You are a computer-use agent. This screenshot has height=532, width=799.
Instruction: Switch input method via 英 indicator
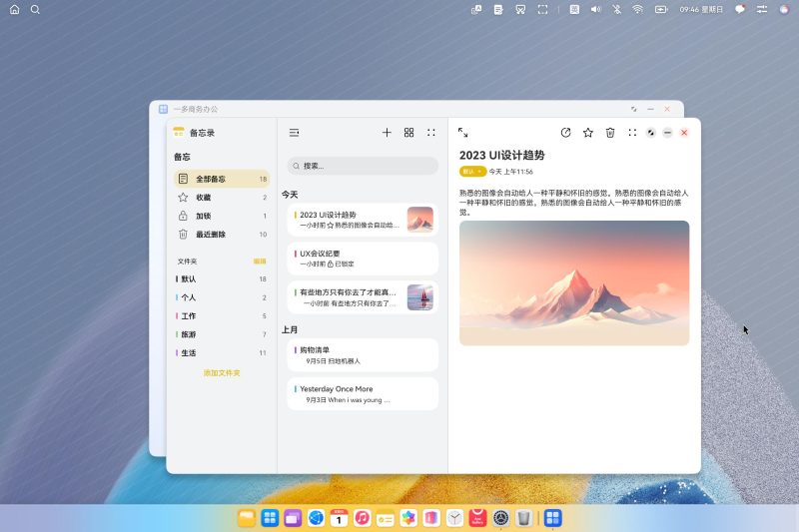(x=574, y=9)
